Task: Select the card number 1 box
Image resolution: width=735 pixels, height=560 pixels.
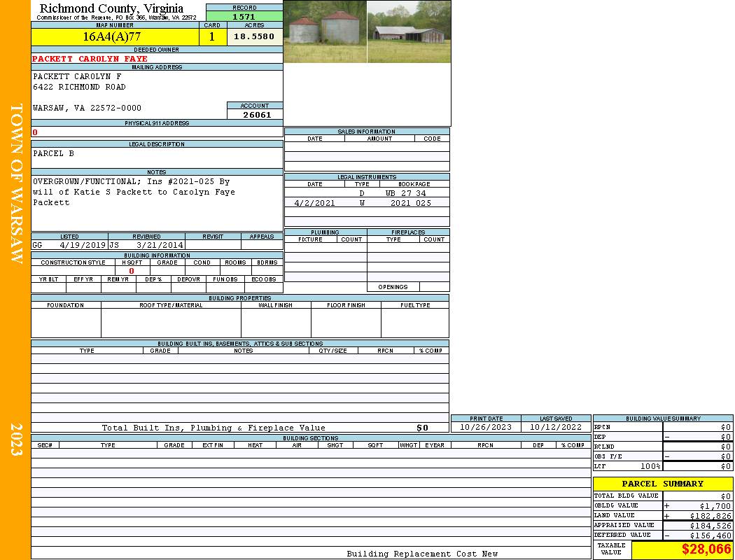Action: point(212,36)
